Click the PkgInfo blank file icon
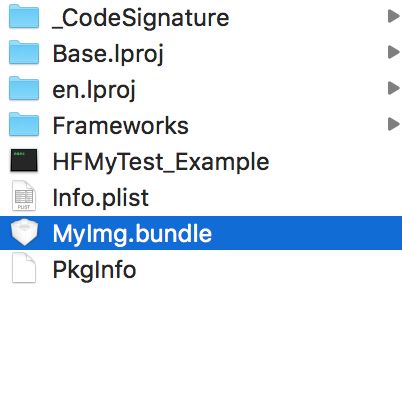 24,268
